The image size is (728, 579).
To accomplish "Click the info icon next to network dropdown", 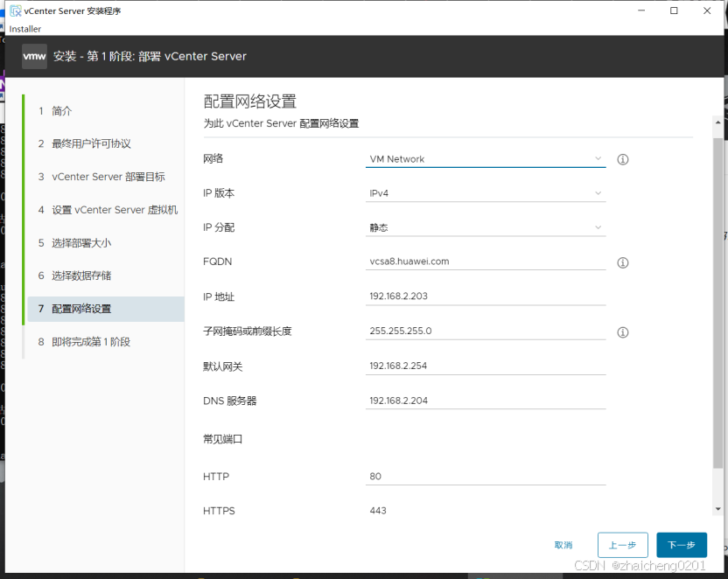I will click(623, 159).
